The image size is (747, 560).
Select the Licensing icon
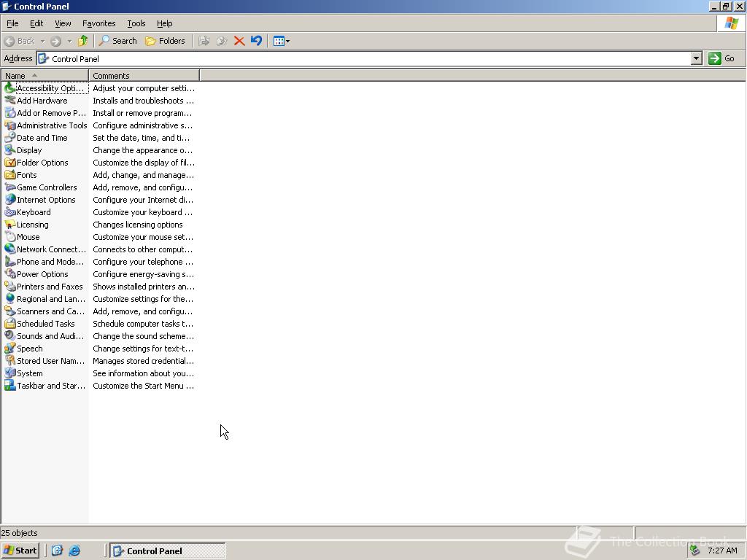tap(10, 224)
